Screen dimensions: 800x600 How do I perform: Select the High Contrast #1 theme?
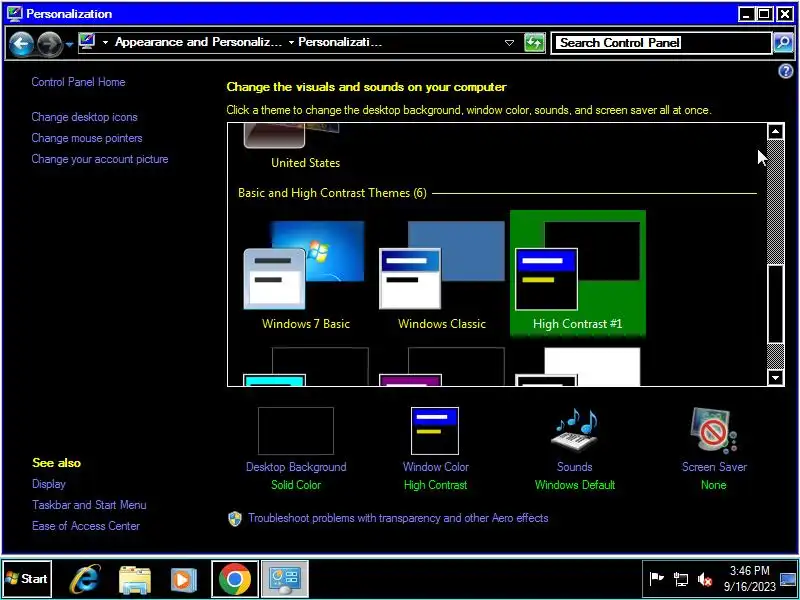click(578, 273)
